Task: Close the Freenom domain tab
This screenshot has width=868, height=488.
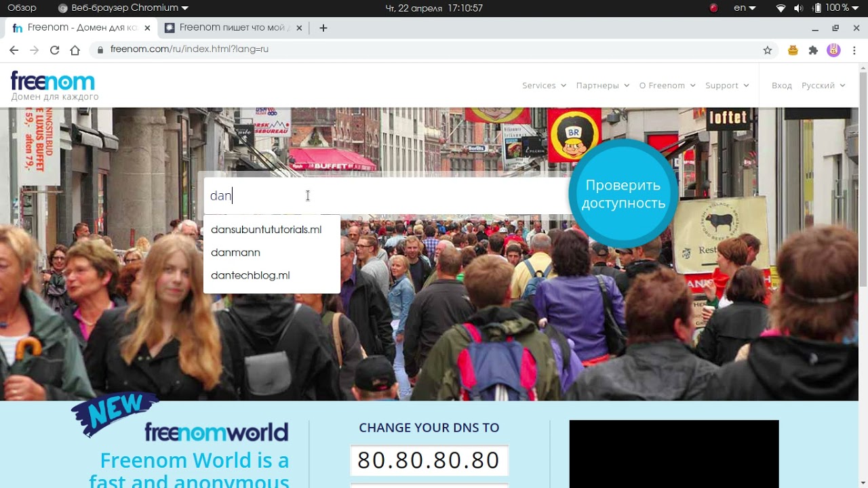Action: point(147,28)
